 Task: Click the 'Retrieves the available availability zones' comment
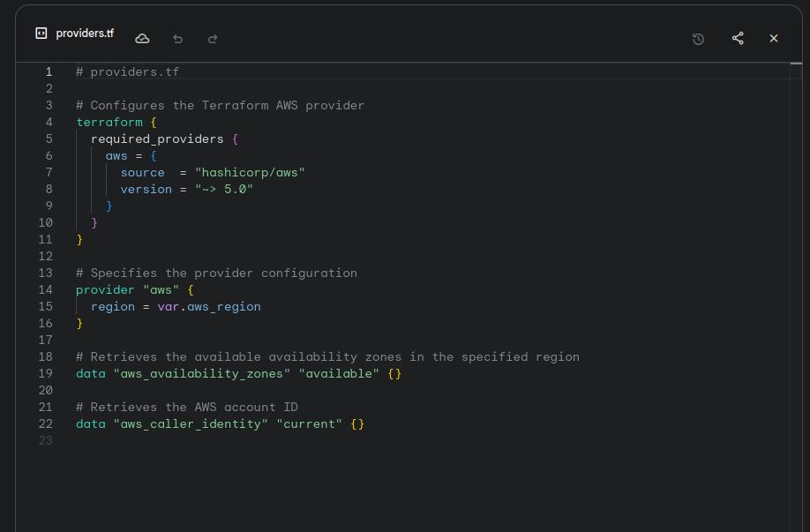(327, 357)
